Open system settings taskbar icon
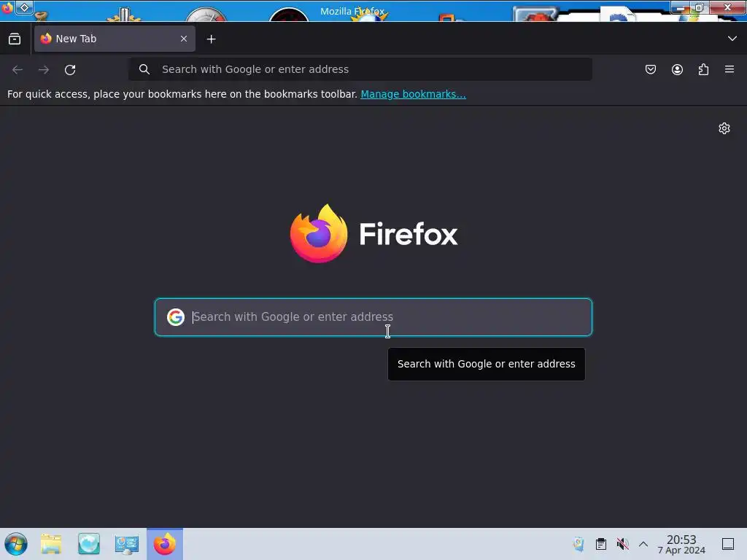Viewport: 747px width, 560px height. click(x=127, y=544)
